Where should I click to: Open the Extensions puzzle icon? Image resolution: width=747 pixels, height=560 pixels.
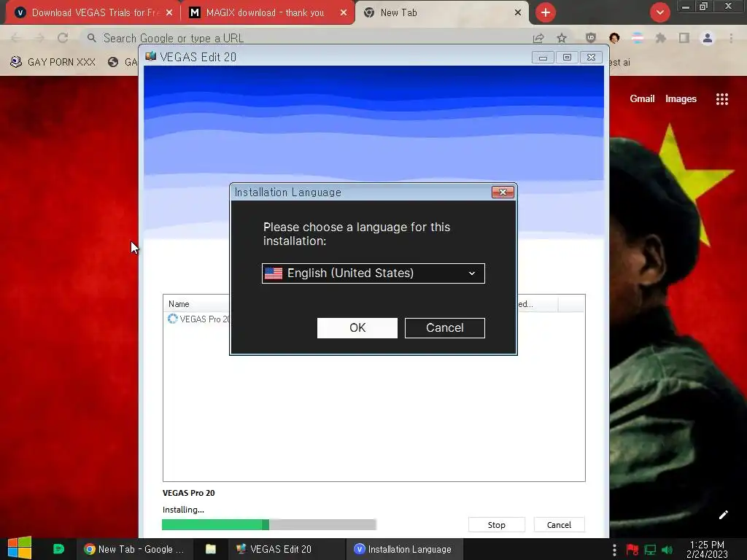pyautogui.click(x=661, y=38)
